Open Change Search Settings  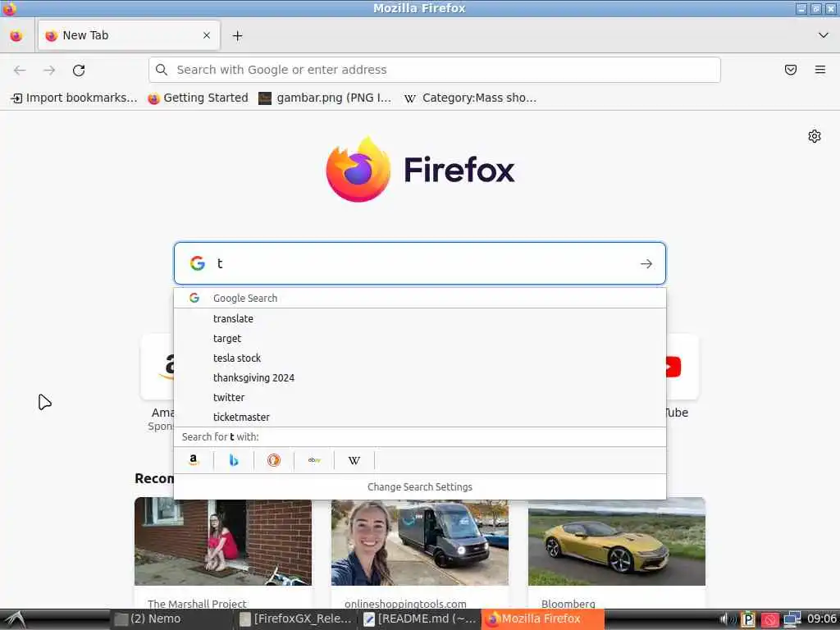[x=420, y=487]
